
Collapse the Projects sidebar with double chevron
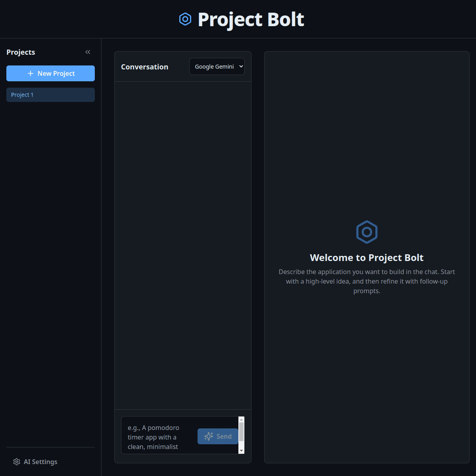[x=88, y=52]
